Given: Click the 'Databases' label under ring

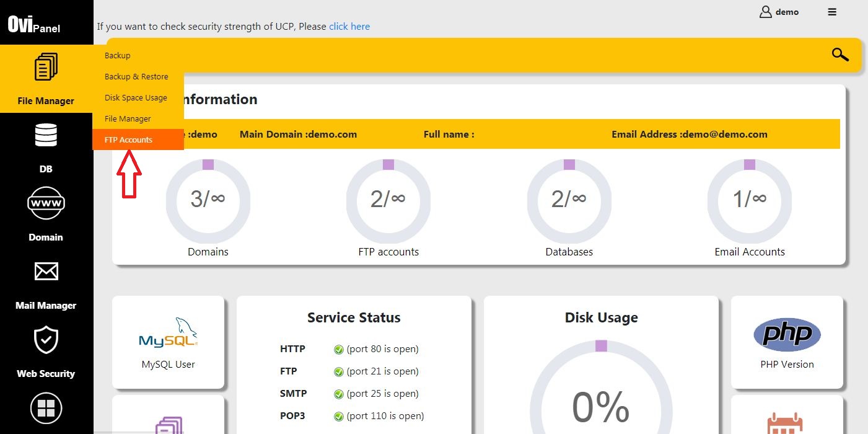Looking at the screenshot, I should pos(569,252).
